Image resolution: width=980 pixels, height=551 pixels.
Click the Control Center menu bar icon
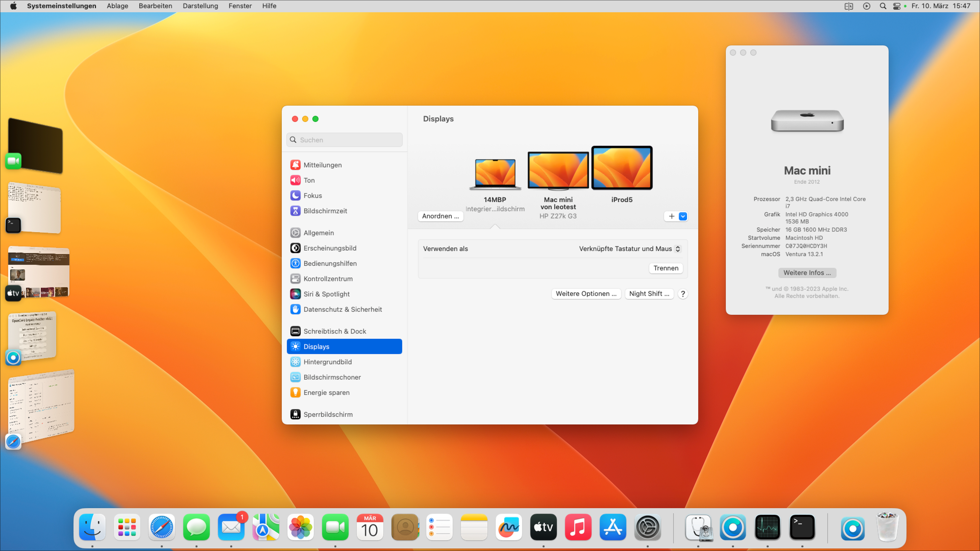(897, 6)
